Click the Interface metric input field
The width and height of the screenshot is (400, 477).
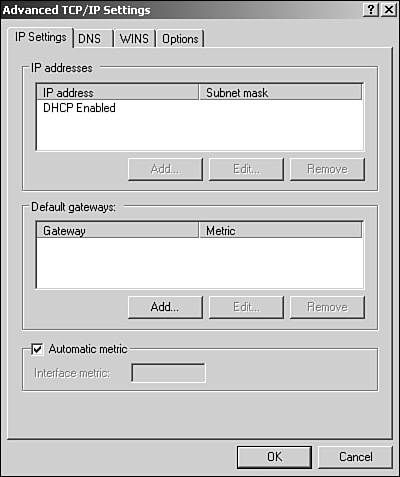point(168,373)
